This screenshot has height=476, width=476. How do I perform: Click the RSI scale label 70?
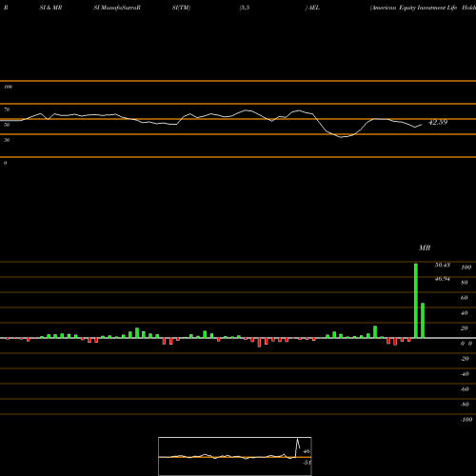click(7, 109)
